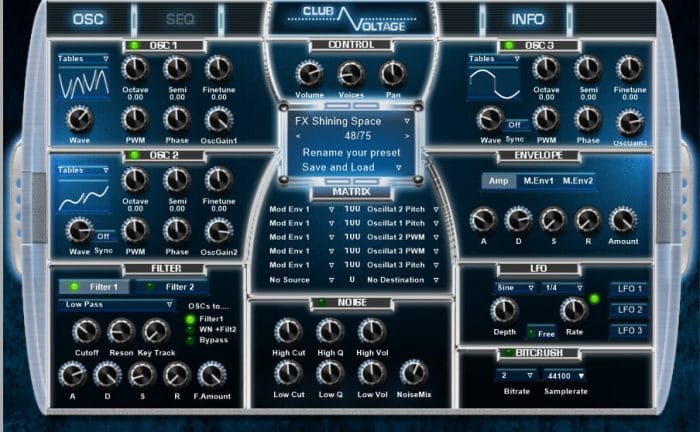Click the OSC 1 Octave knob
The height and width of the screenshot is (432, 700).
(135, 68)
